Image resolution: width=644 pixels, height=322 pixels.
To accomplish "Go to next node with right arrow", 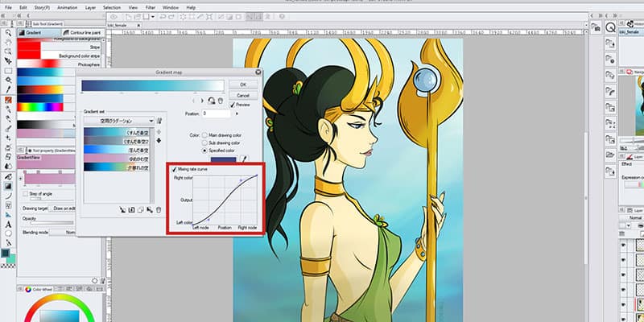I will 202,101.
